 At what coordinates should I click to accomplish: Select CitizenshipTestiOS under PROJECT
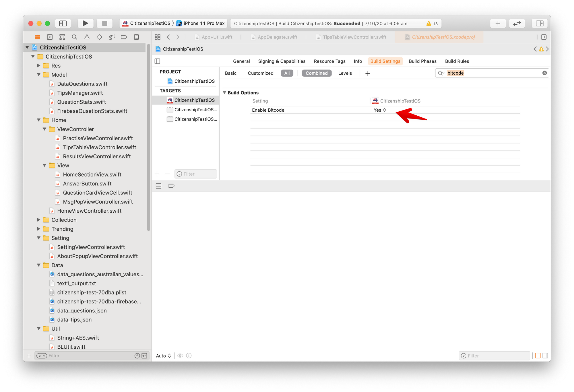(x=191, y=81)
